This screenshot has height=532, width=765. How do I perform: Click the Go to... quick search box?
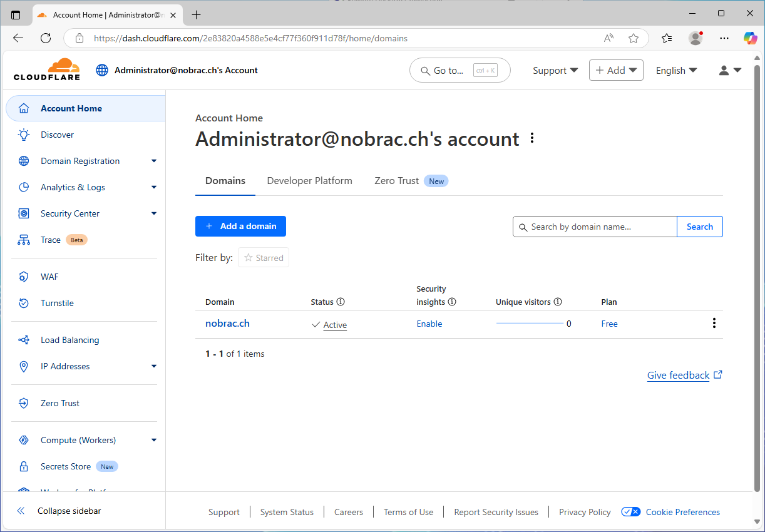460,71
